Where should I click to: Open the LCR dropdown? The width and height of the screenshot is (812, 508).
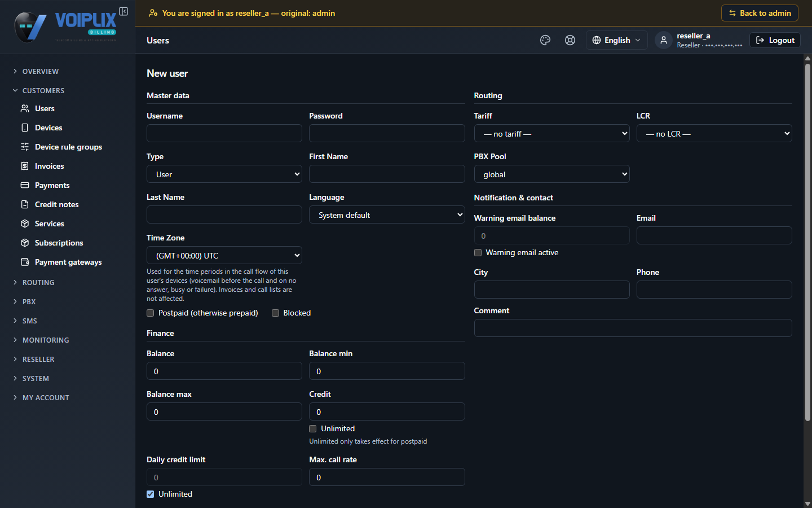tap(714, 133)
